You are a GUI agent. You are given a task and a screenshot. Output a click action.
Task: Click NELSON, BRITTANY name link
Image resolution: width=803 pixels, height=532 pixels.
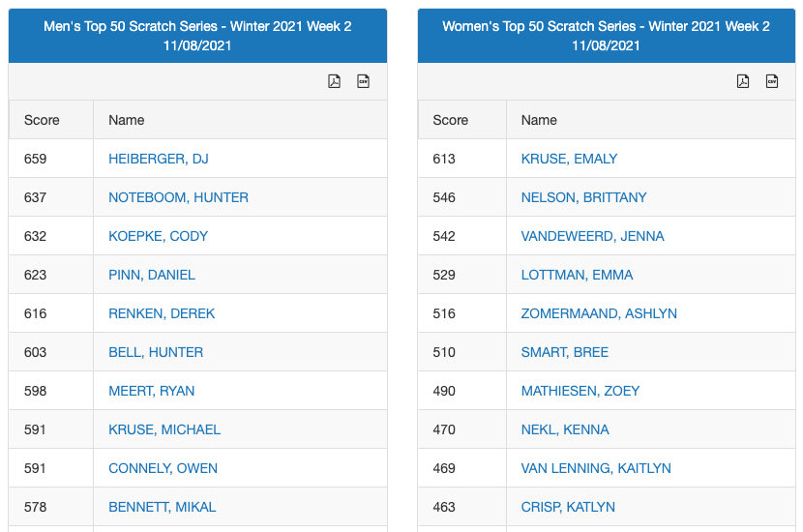(x=583, y=197)
